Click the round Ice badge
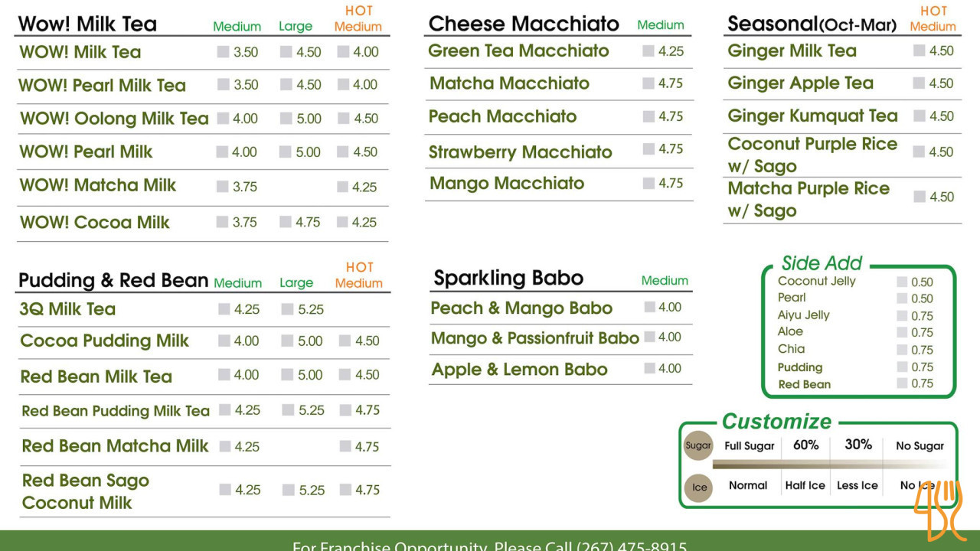 pyautogui.click(x=699, y=487)
